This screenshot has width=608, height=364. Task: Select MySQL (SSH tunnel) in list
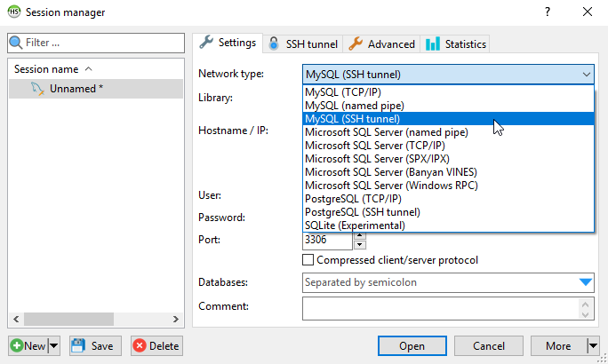pos(448,119)
